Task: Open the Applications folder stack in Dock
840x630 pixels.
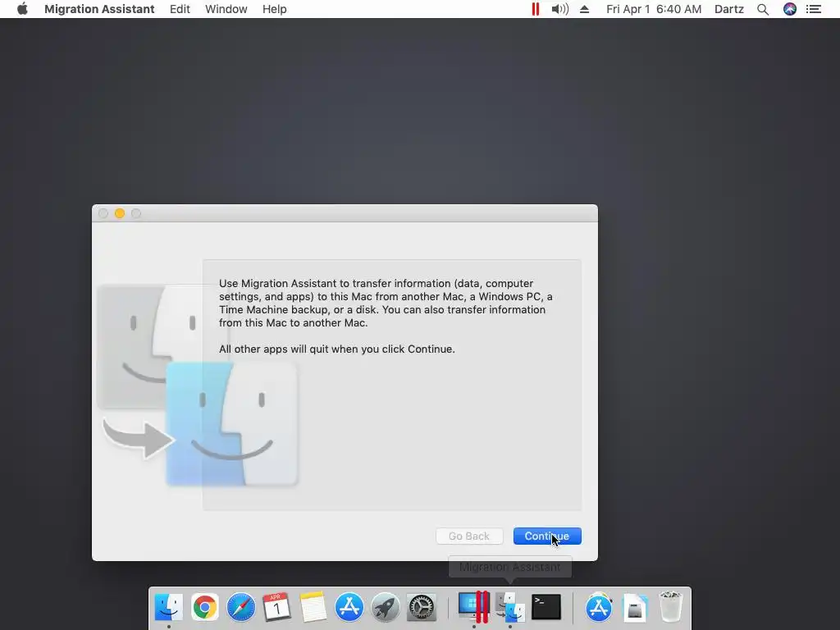Action: coord(598,607)
